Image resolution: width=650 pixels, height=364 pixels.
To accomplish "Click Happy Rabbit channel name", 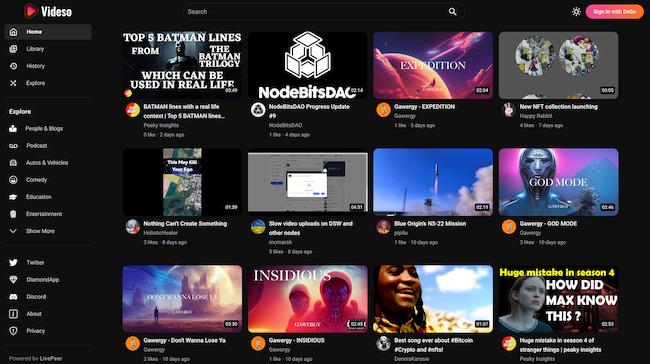I will click(x=536, y=116).
